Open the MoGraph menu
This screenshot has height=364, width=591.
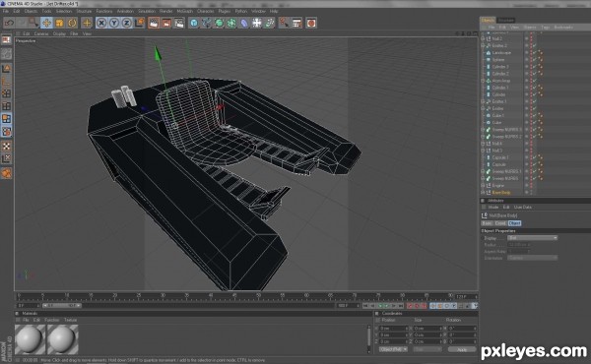[x=185, y=11]
